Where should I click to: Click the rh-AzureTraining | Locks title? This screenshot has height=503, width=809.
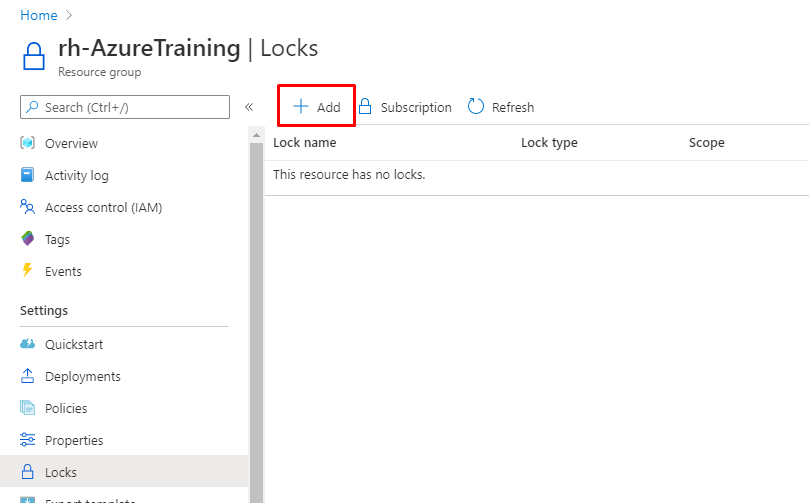click(188, 48)
